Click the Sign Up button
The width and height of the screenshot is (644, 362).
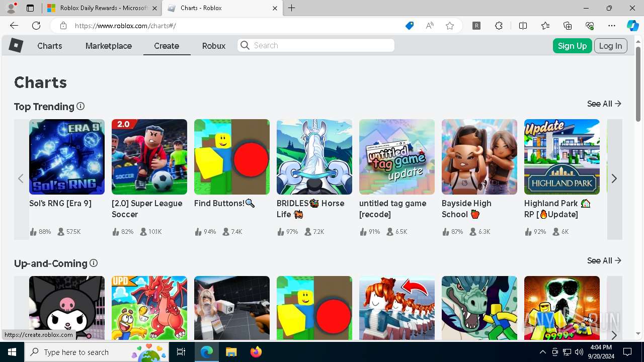pos(572,46)
